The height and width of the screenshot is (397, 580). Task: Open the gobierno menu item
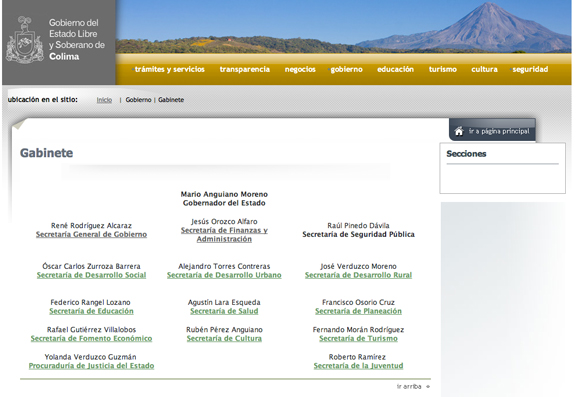(x=346, y=69)
